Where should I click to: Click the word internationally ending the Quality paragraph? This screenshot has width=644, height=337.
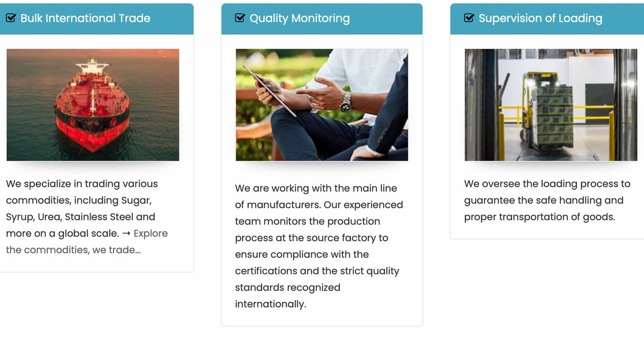click(x=270, y=304)
